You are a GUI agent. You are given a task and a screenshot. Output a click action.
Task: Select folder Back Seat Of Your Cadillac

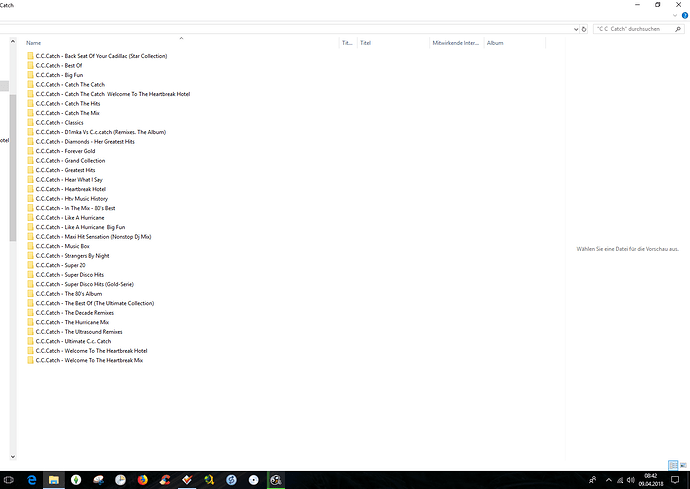97,56
